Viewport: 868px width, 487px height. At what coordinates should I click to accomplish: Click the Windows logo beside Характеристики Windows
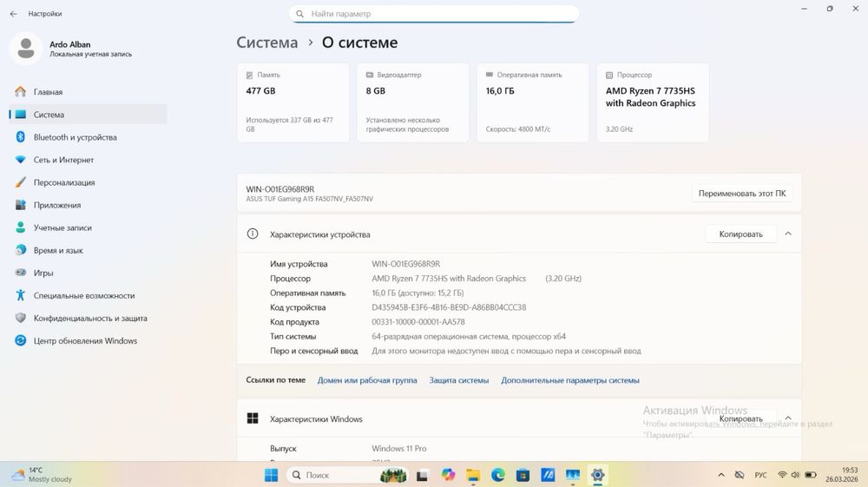[253, 418]
